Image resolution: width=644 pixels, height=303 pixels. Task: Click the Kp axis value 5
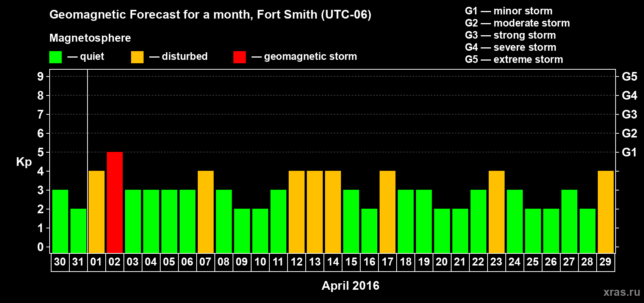pyautogui.click(x=41, y=152)
